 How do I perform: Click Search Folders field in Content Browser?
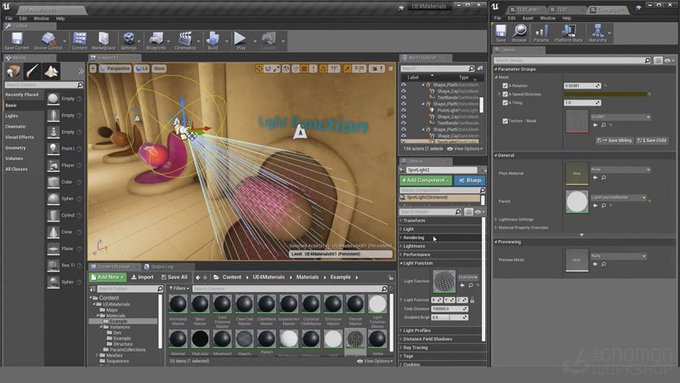click(129, 289)
